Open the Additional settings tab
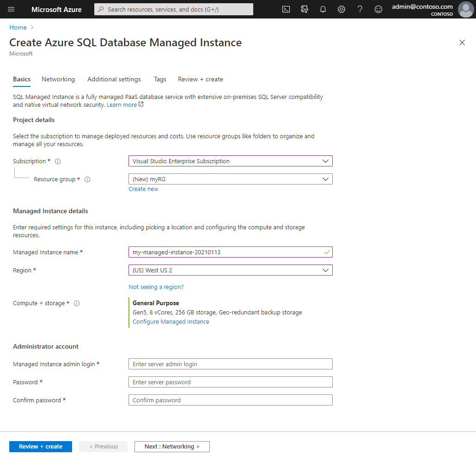The image size is (476, 461). [x=114, y=79]
